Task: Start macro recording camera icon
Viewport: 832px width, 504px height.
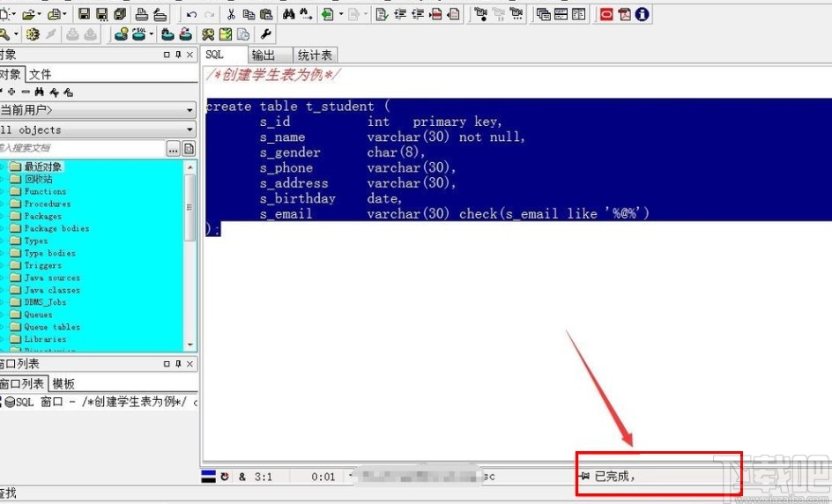Action: (x=480, y=14)
